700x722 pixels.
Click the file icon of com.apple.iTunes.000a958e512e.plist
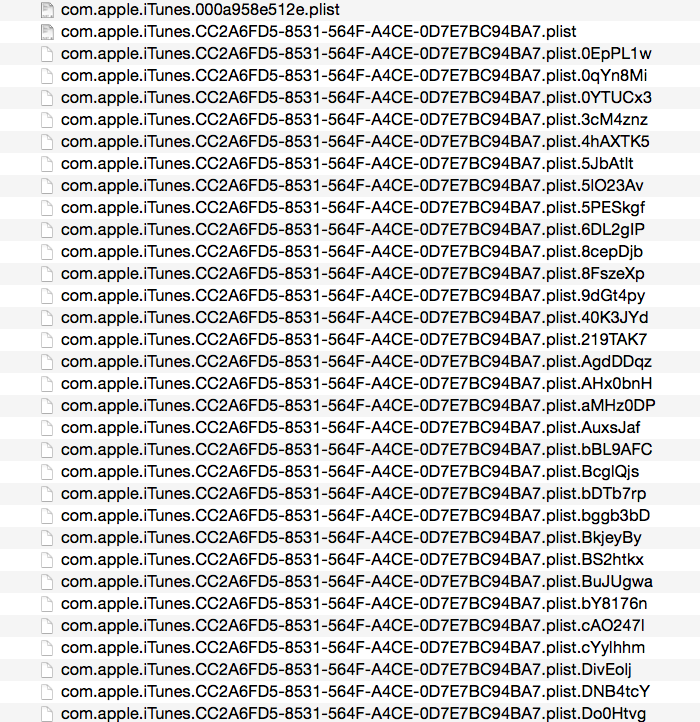click(x=47, y=10)
